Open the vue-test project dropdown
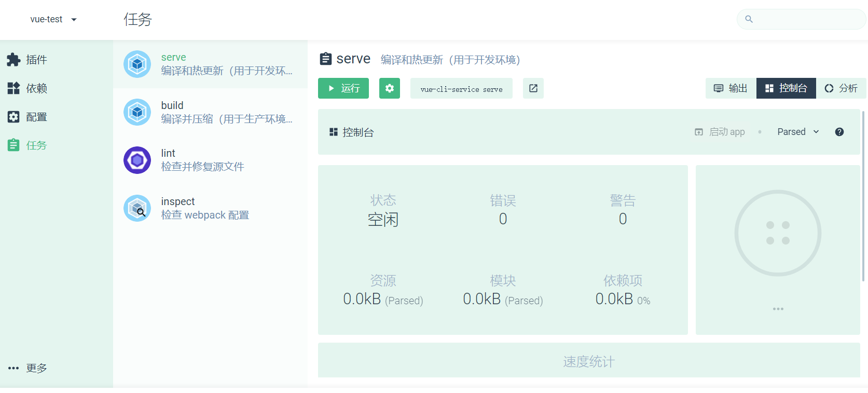The height and width of the screenshot is (393, 868). [53, 19]
